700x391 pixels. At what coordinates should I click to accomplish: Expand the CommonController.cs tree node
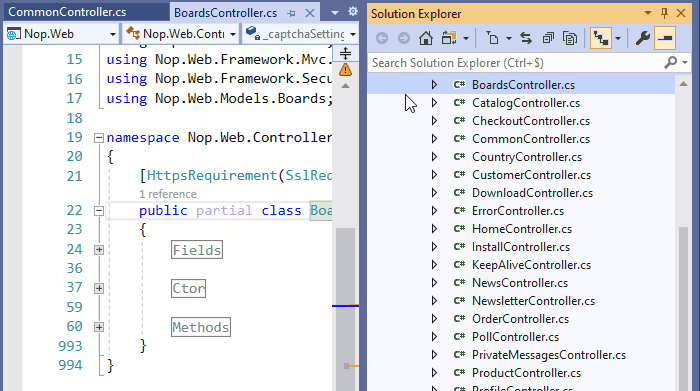434,139
